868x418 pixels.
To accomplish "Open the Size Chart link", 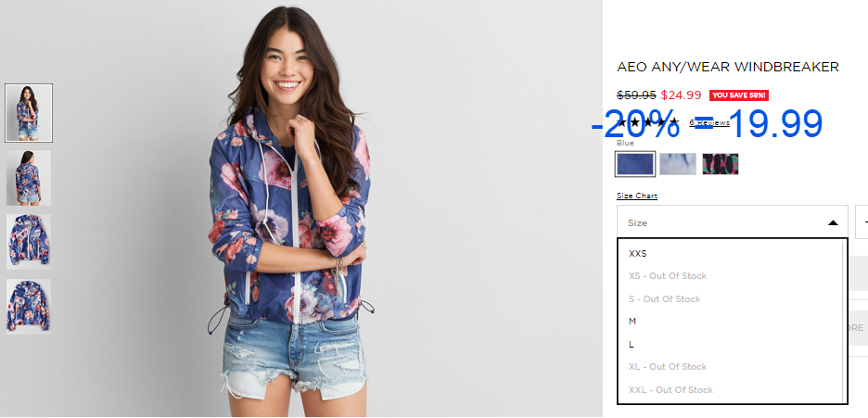I will click(x=636, y=196).
